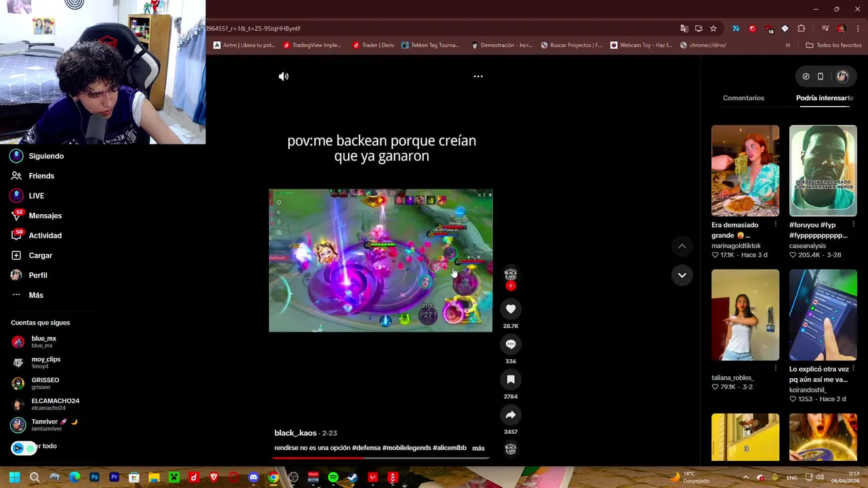Open the TradingView extension icon
868x488 pixels.
click(736, 28)
